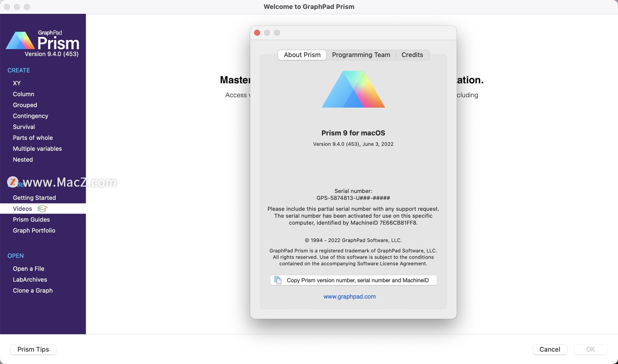Click the 'Prism 9 for macOS' heading
Viewport: 618px width, 364px height.
pos(353,133)
